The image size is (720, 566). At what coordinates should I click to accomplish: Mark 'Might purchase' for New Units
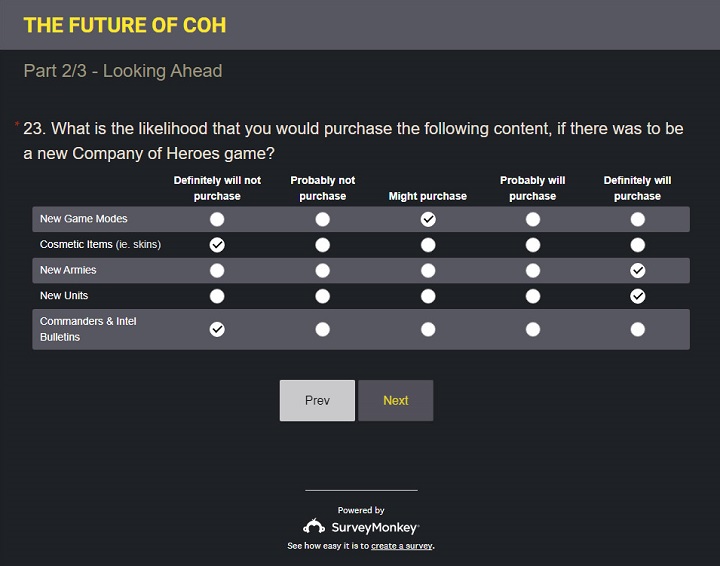428,296
